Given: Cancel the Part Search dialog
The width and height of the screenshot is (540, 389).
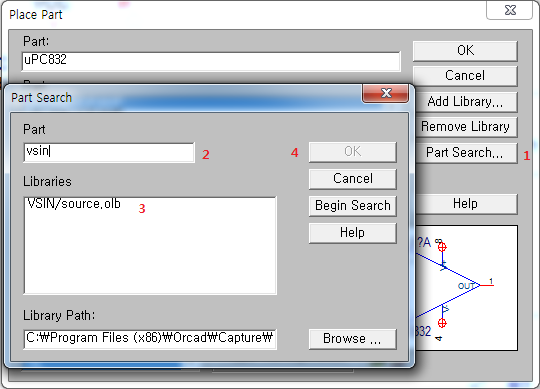Looking at the screenshot, I should [353, 179].
